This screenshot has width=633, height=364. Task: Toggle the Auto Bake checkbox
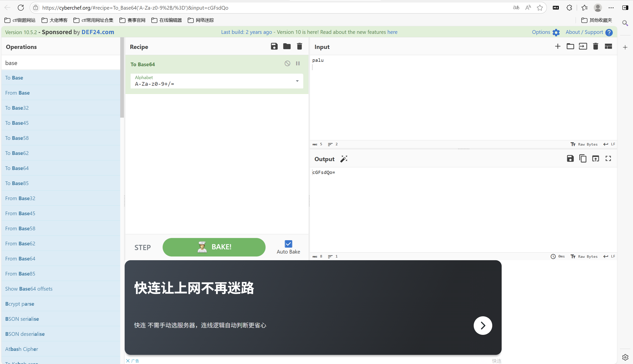click(x=288, y=244)
